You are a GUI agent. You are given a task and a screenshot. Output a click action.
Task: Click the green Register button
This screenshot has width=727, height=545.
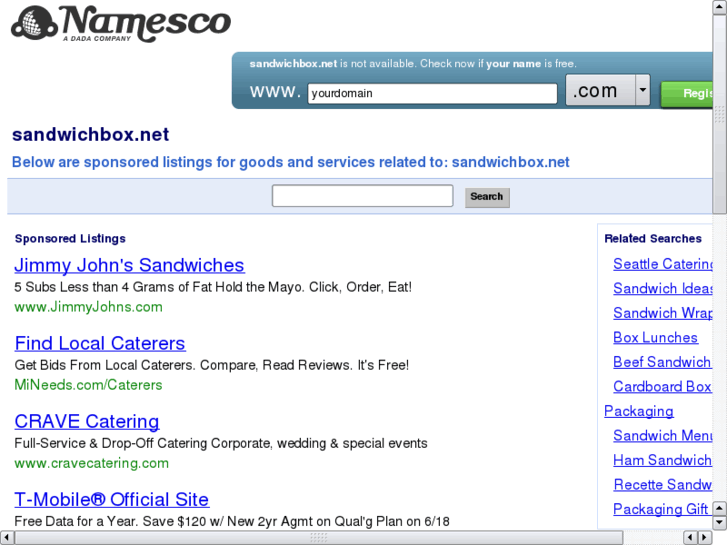[x=687, y=94]
